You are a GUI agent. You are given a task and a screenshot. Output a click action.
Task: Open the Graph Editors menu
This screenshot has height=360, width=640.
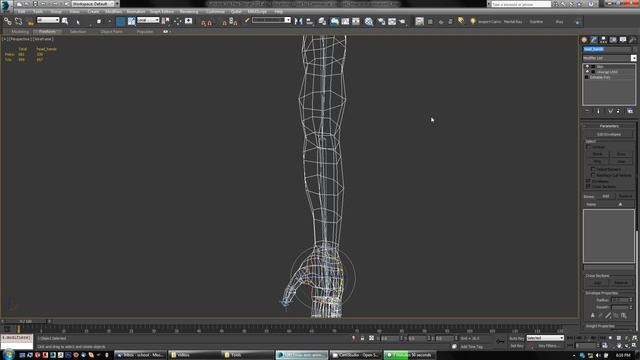click(162, 12)
